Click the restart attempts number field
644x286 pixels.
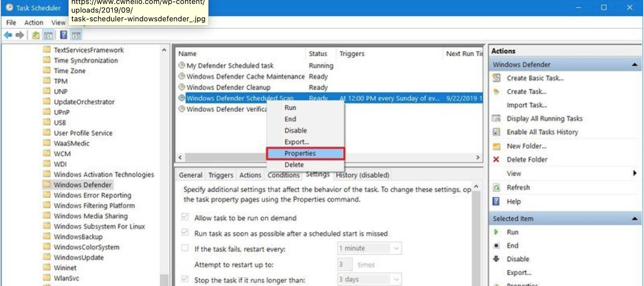coord(345,264)
